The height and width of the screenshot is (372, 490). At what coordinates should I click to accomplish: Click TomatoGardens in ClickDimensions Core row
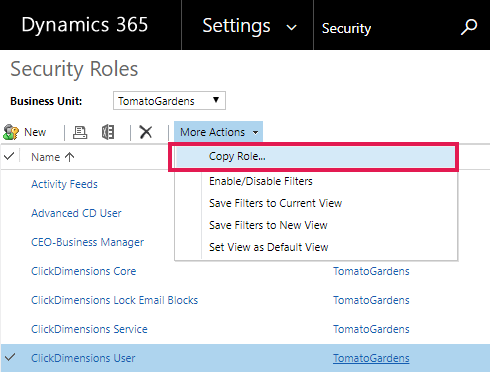click(371, 271)
